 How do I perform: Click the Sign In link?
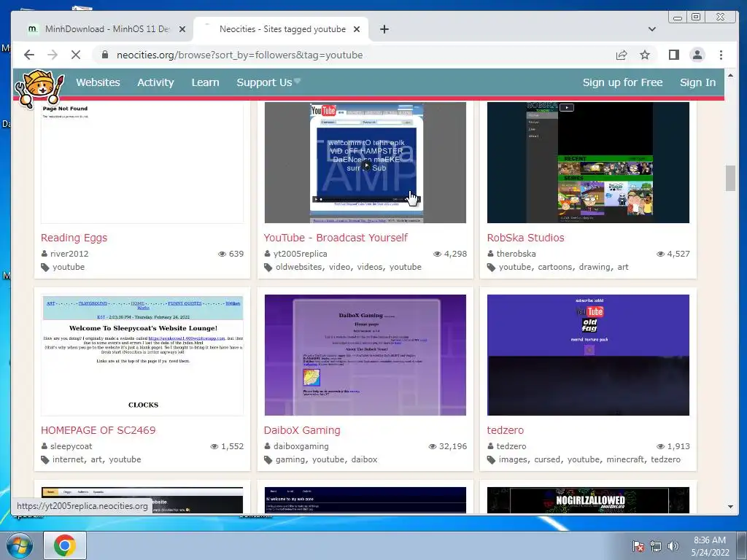point(698,82)
